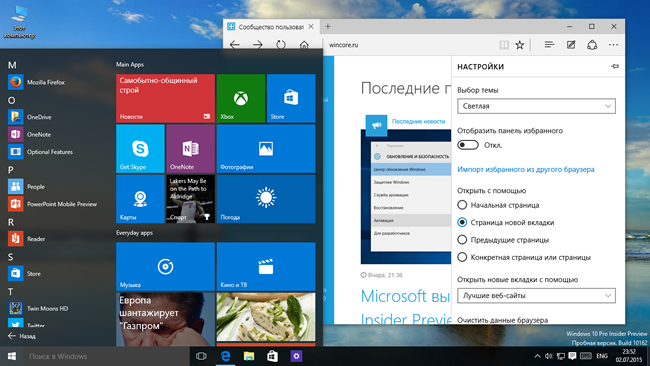The height and width of the screenshot is (366, 650).
Task: Open the OneNote tile
Action: tap(190, 148)
